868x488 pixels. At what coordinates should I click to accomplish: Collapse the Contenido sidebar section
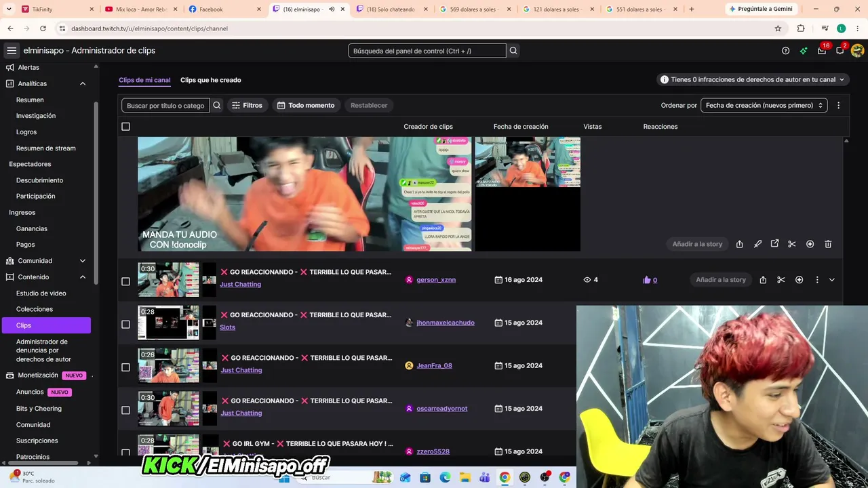pyautogui.click(x=83, y=277)
